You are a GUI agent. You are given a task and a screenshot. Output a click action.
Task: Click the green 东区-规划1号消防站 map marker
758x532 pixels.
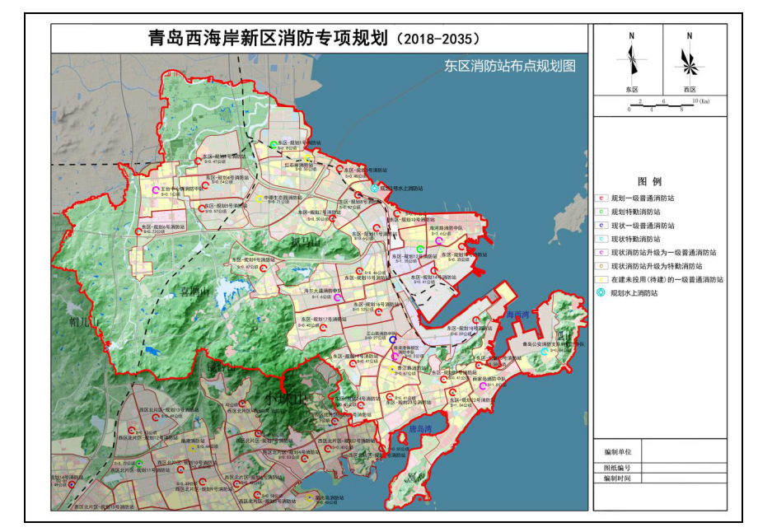[274, 145]
